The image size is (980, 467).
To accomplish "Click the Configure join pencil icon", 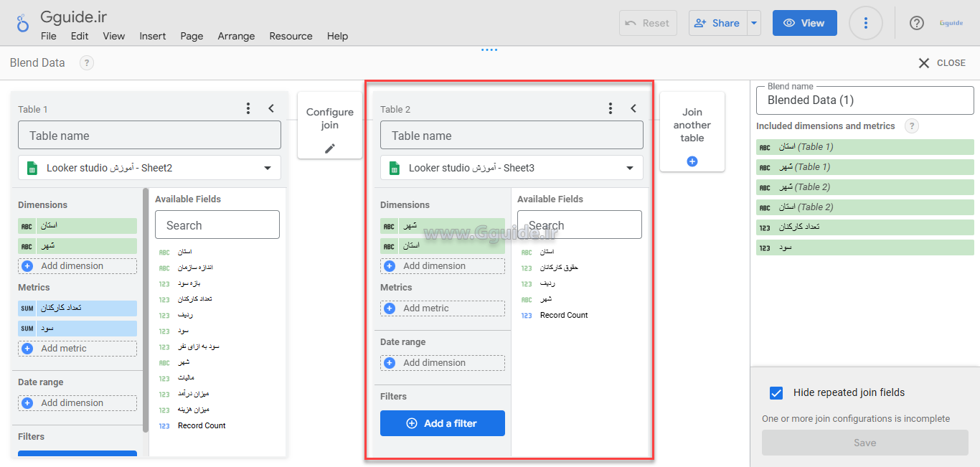I will pos(329,148).
